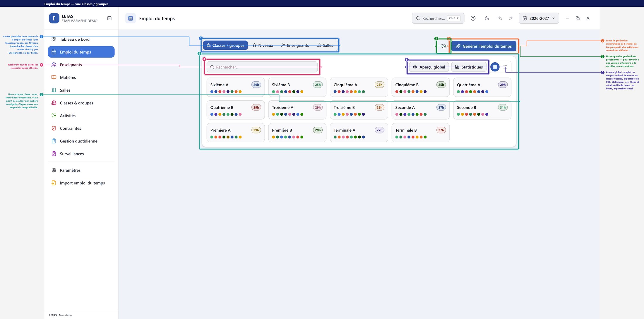Open the Première B class card
Screen dimensions: 644x319
click(297, 133)
